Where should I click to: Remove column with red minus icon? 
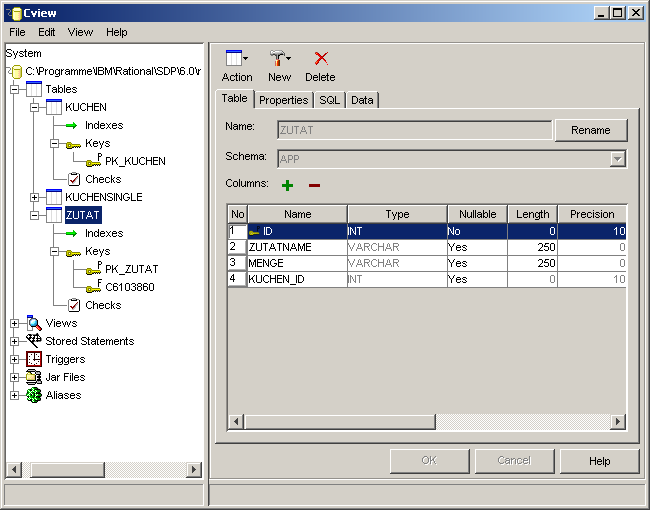[x=314, y=185]
